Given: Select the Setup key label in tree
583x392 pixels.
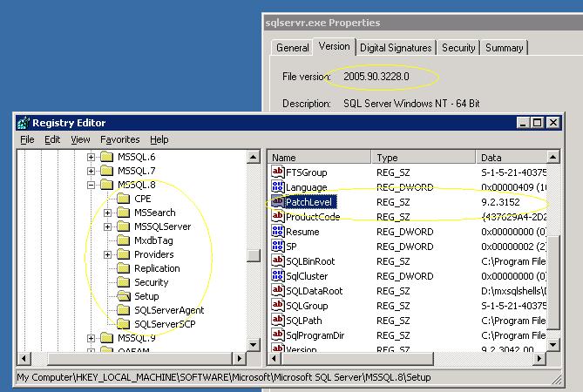Looking at the screenshot, I should (146, 296).
